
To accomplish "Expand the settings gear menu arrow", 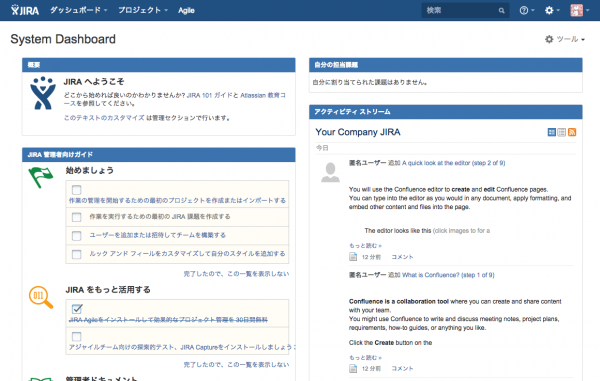I will coord(558,11).
